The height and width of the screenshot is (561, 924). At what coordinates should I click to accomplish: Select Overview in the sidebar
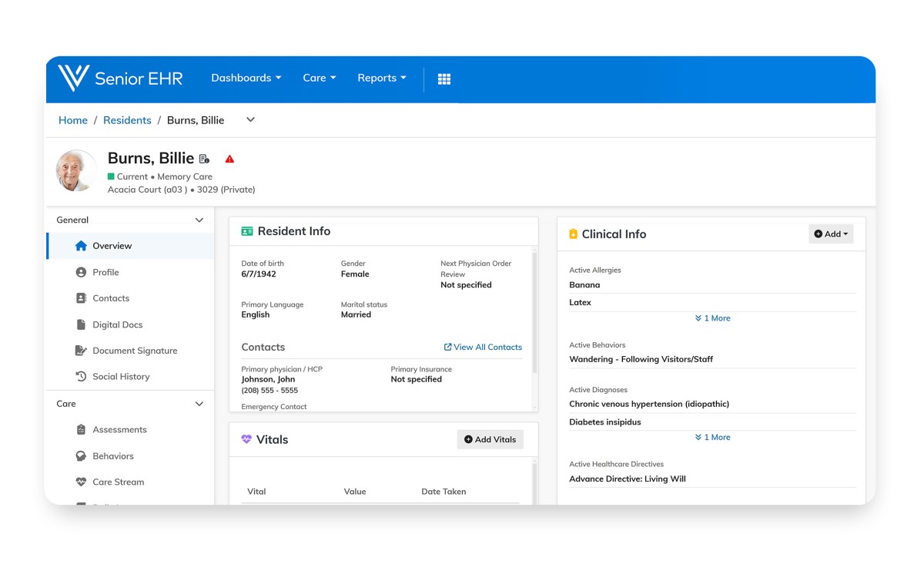coord(112,246)
